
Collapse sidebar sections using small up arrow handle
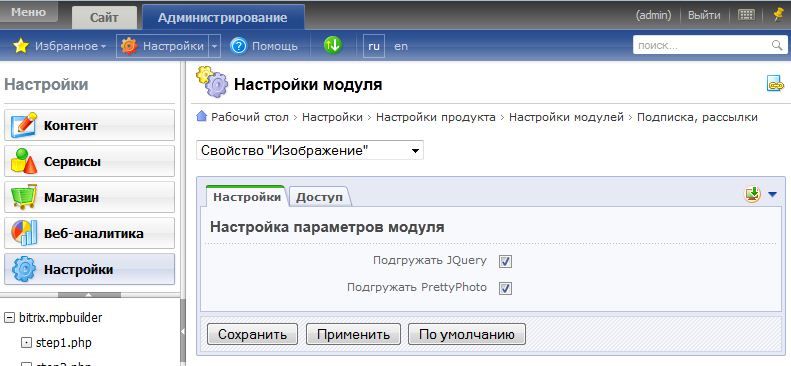pyautogui.click(x=89, y=294)
